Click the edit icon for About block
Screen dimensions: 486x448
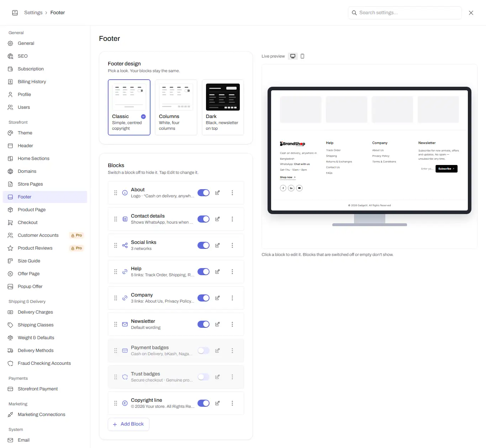click(217, 193)
